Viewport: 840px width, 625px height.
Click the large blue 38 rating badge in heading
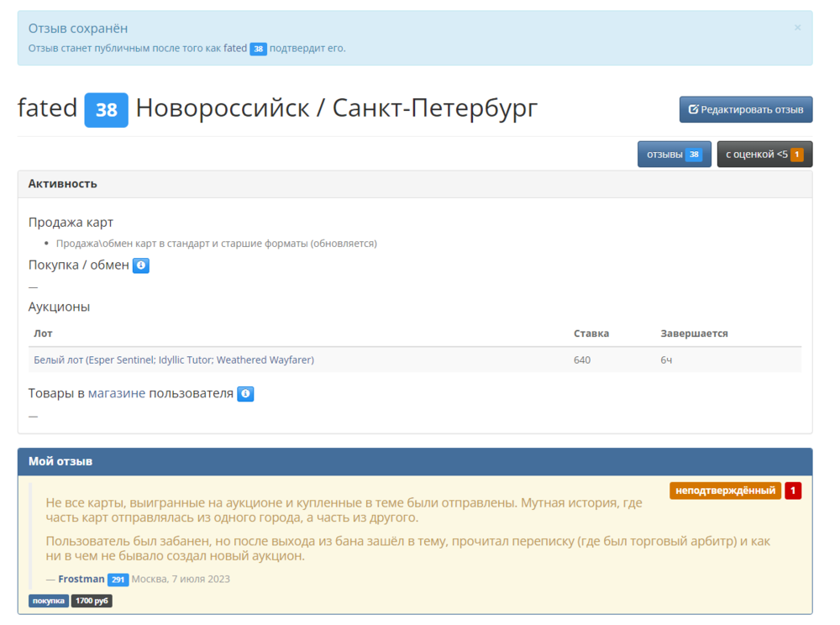(106, 110)
